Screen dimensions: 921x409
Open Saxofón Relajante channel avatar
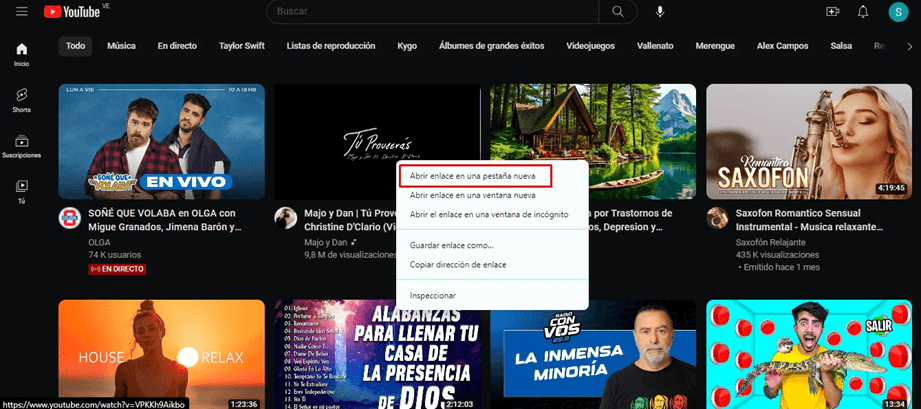click(717, 218)
